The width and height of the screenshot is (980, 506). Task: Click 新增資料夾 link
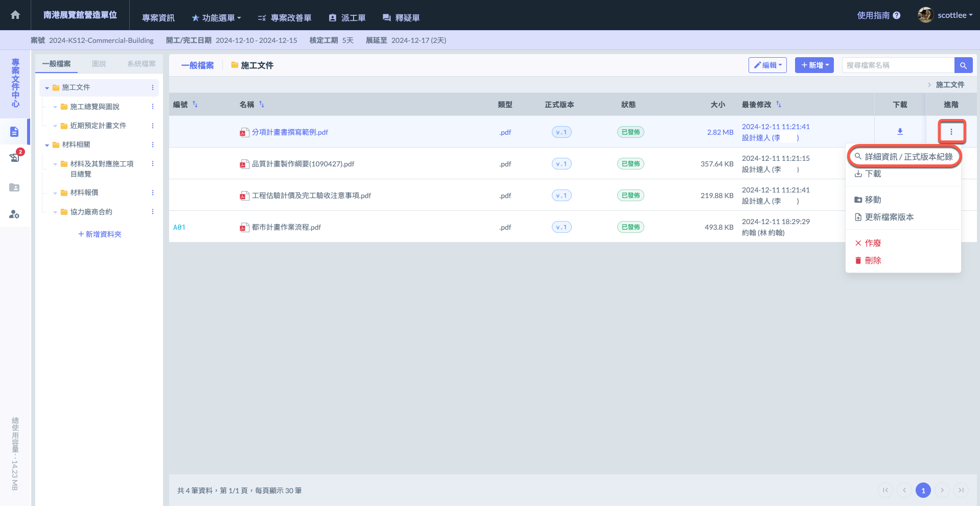click(x=100, y=234)
